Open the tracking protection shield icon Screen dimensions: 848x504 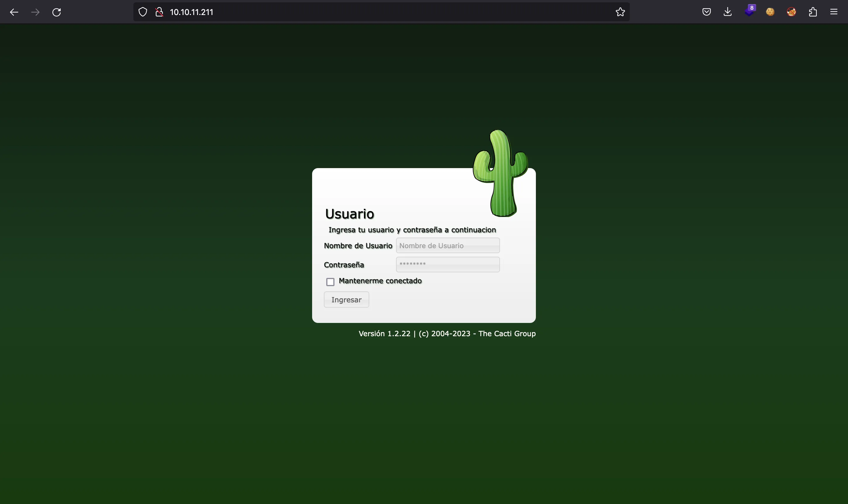point(143,12)
